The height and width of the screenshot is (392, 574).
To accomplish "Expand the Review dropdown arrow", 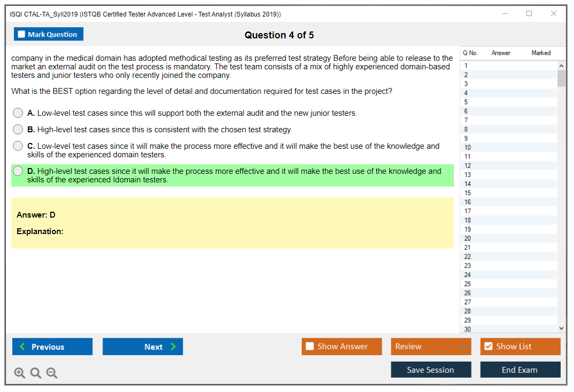I will click(463, 347).
